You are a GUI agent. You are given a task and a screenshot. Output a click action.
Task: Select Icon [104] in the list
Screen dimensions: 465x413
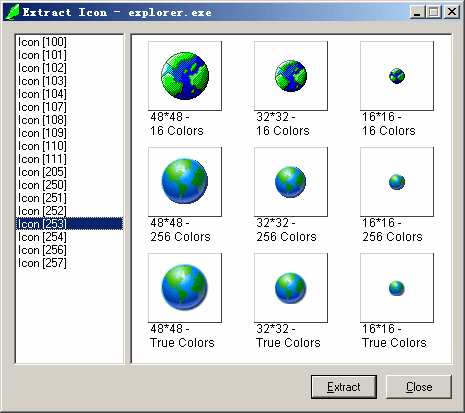click(69, 94)
